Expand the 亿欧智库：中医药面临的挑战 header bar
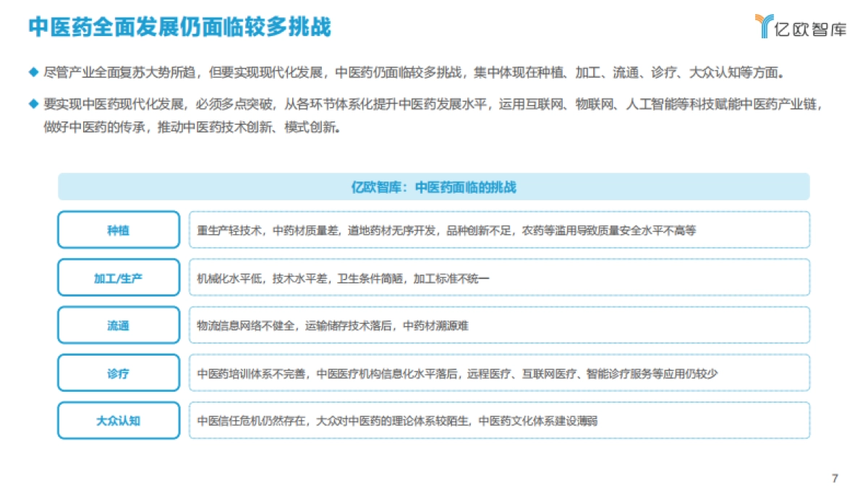This screenshot has width=868, height=488. coord(435,186)
